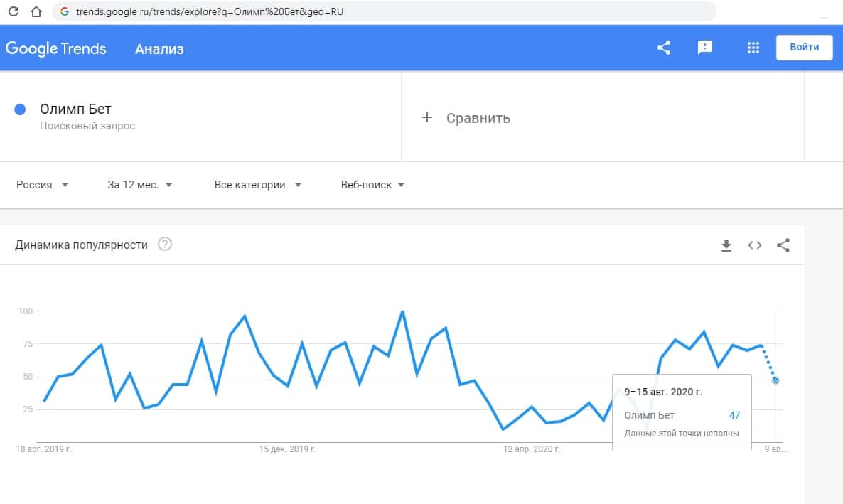
Task: Click the Google Trends logo
Action: pyautogui.click(x=55, y=48)
